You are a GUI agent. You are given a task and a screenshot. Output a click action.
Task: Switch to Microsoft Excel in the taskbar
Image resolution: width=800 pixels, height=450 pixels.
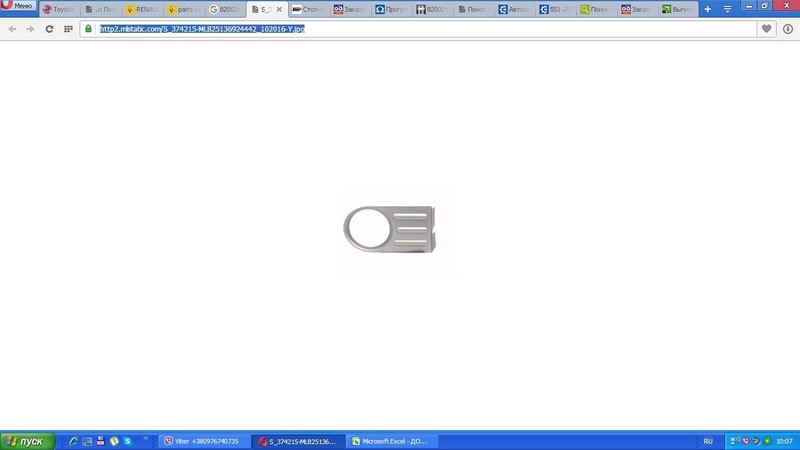click(x=394, y=441)
